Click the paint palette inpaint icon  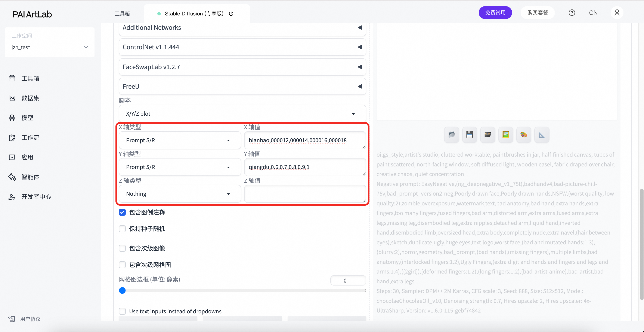523,135
